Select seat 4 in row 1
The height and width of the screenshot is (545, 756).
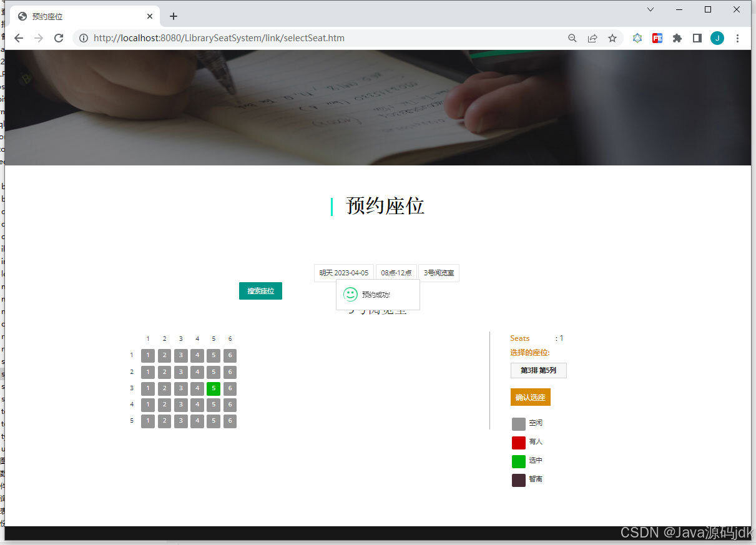pos(197,356)
